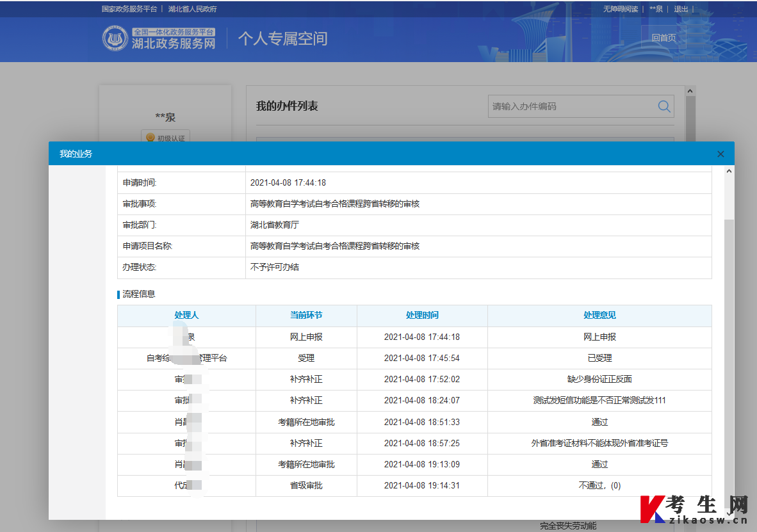Click 退出 to log out
The width and height of the screenshot is (757, 532).
tap(681, 9)
